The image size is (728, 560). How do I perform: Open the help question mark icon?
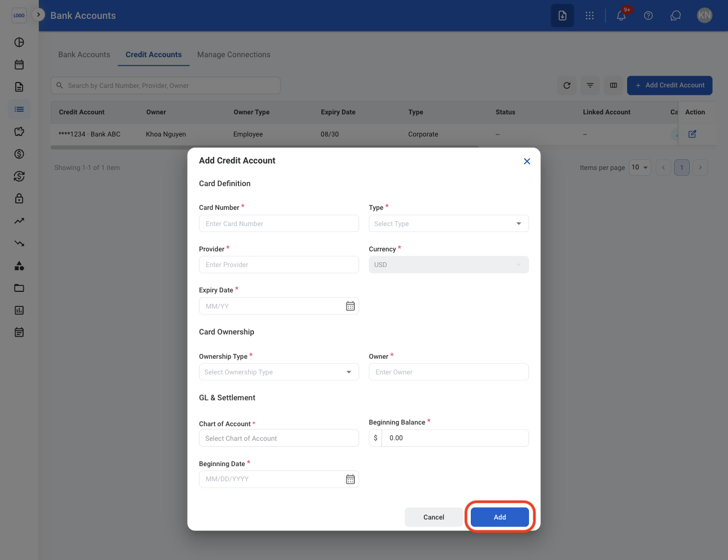pos(648,16)
